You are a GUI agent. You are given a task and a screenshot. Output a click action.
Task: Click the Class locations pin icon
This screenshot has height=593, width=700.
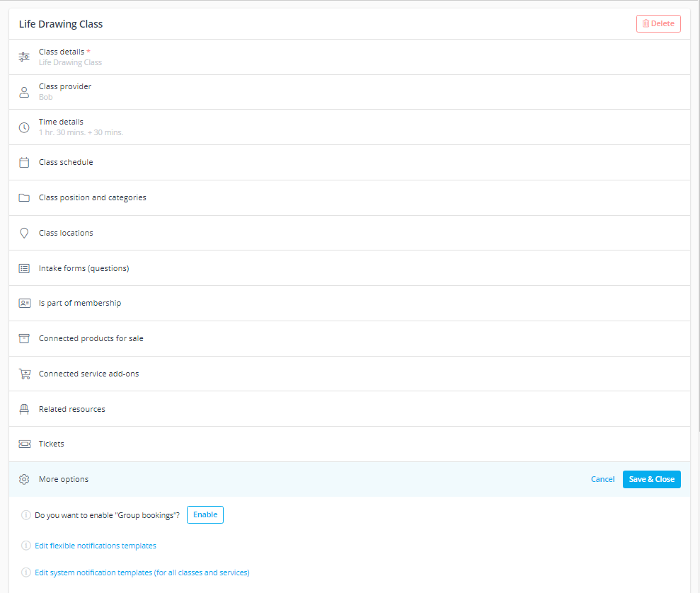pos(24,233)
